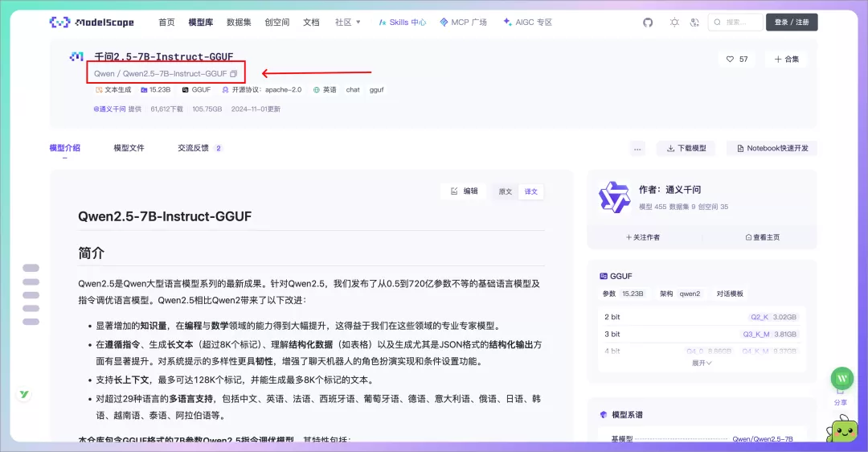Open the three-dot more options button
Viewport: 868px width, 452px height.
(637, 149)
